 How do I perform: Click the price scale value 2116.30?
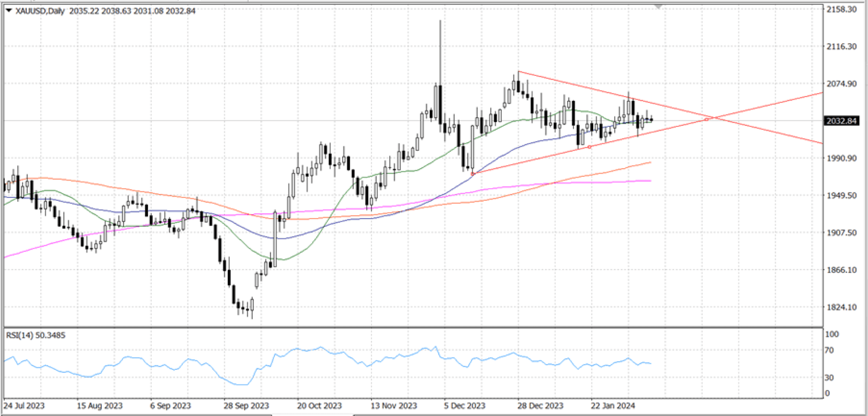point(841,46)
